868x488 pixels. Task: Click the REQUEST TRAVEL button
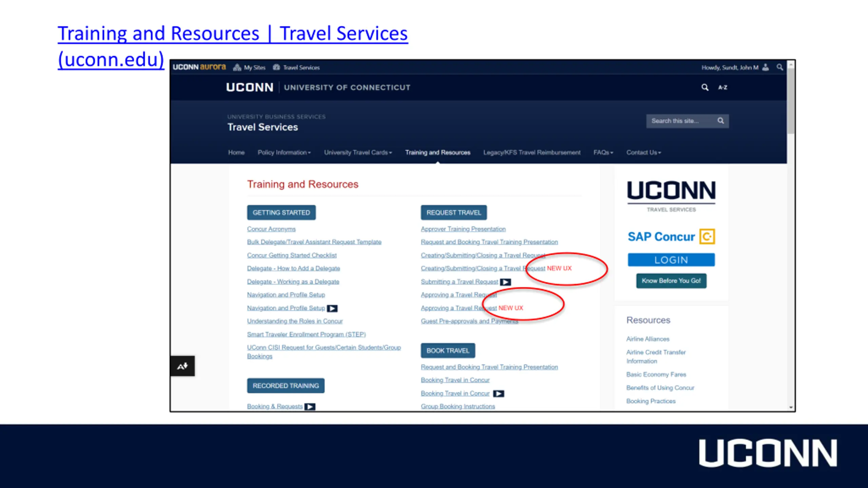pyautogui.click(x=454, y=212)
